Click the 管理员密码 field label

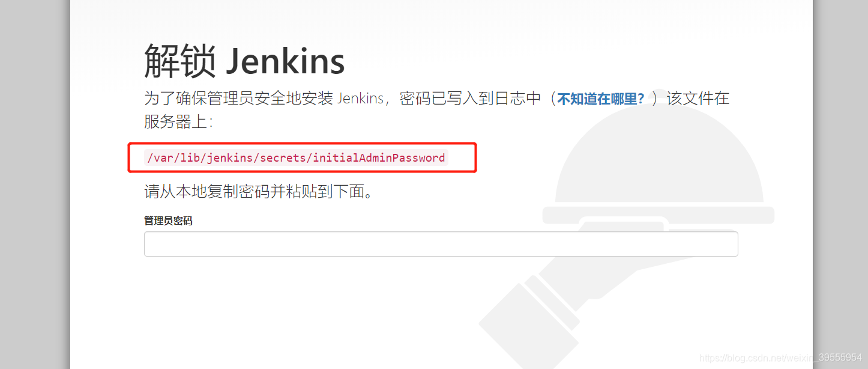[x=168, y=221]
